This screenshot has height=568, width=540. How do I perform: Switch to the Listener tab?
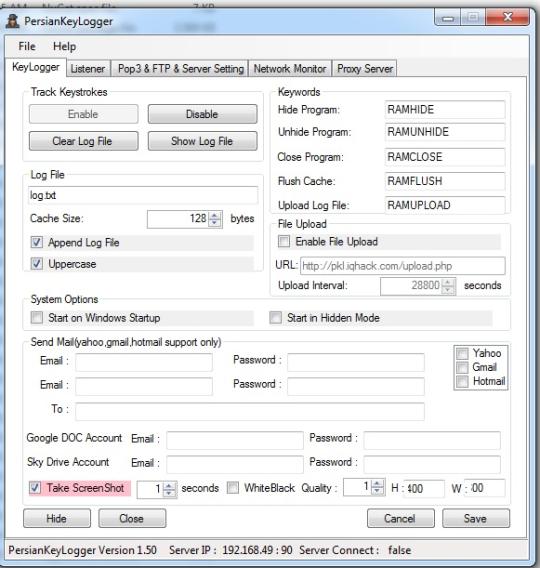88,68
